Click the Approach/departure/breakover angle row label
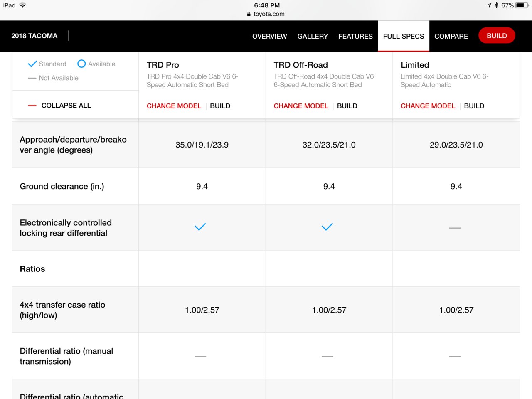Image resolution: width=532 pixels, height=399 pixels. coord(73,145)
